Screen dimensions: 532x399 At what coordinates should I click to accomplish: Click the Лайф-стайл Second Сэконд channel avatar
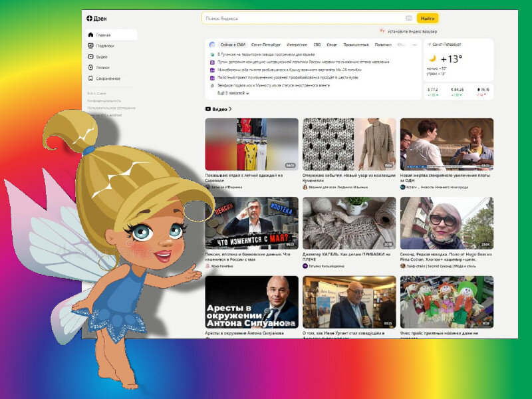[x=403, y=266]
